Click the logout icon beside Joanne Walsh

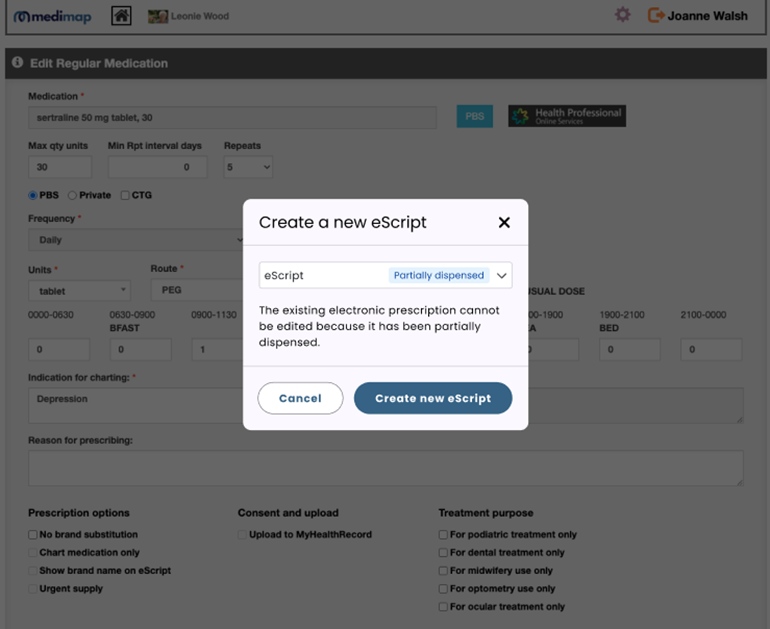(x=656, y=15)
